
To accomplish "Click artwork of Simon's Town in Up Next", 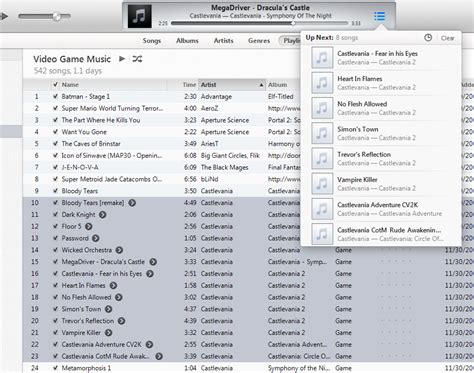I will tap(322, 133).
